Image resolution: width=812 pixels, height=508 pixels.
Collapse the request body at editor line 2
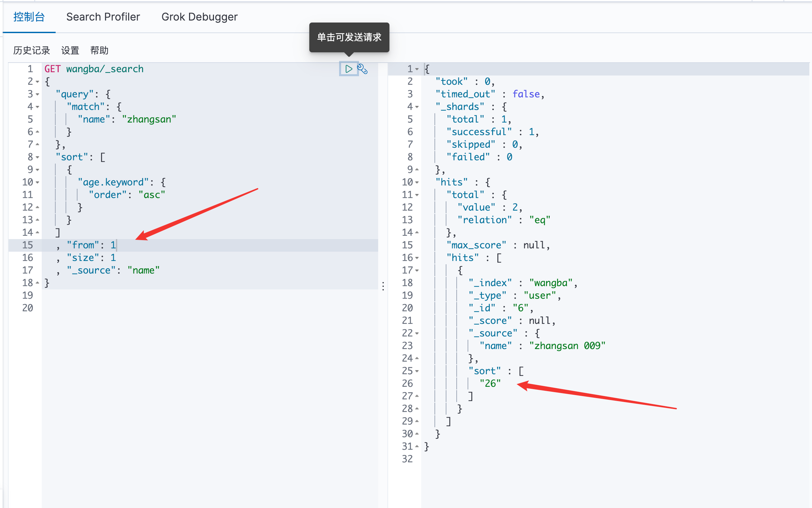pyautogui.click(x=38, y=82)
